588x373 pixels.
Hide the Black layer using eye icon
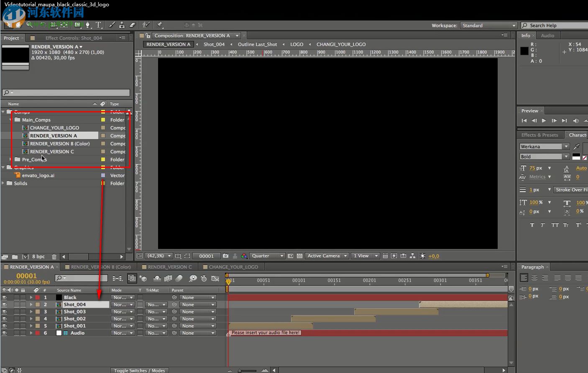(x=4, y=298)
